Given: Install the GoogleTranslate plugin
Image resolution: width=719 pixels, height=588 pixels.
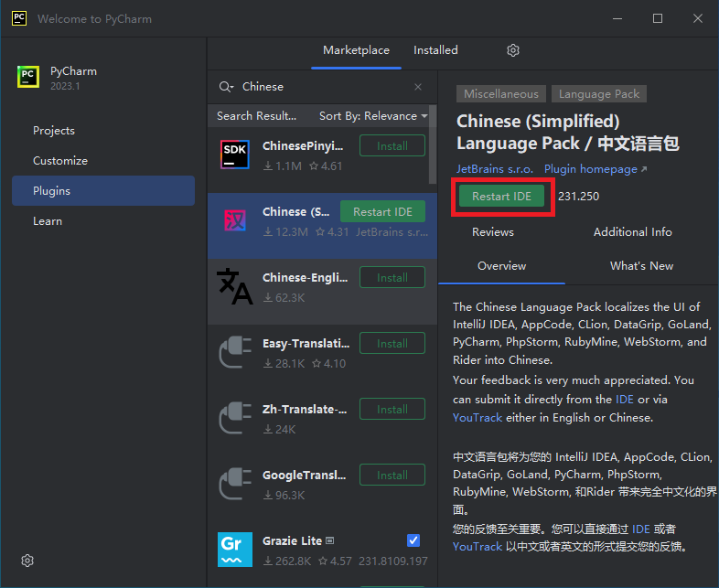Looking at the screenshot, I should (x=392, y=475).
